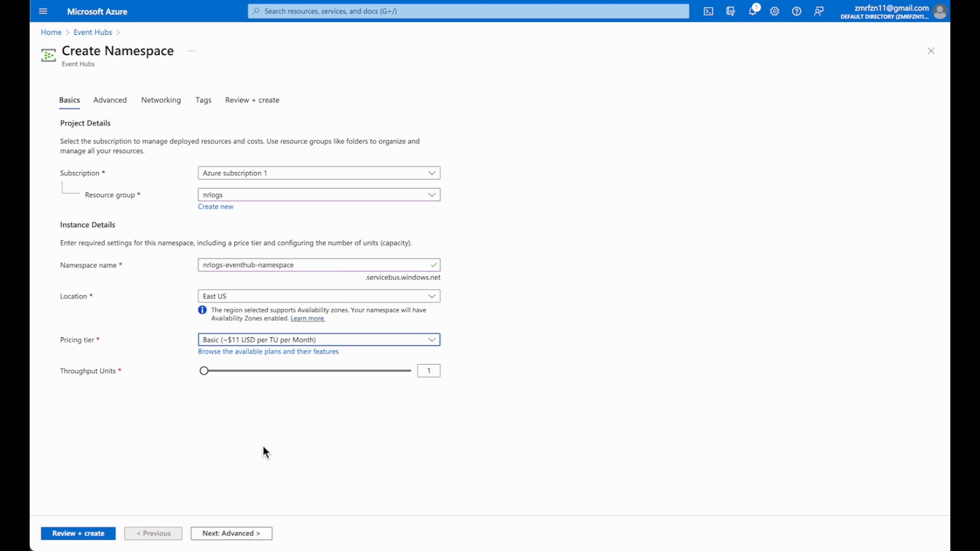Click the Project Details heading
980x551 pixels.
point(85,123)
